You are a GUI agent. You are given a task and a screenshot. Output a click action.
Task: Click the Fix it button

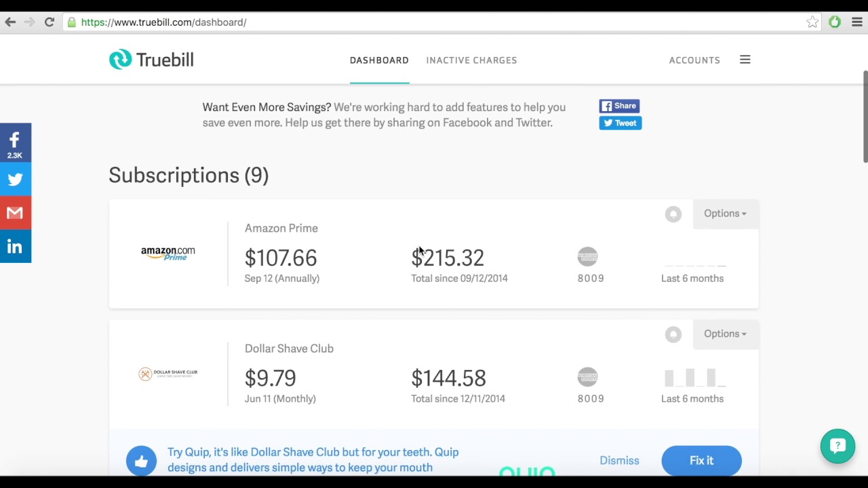pyautogui.click(x=701, y=461)
